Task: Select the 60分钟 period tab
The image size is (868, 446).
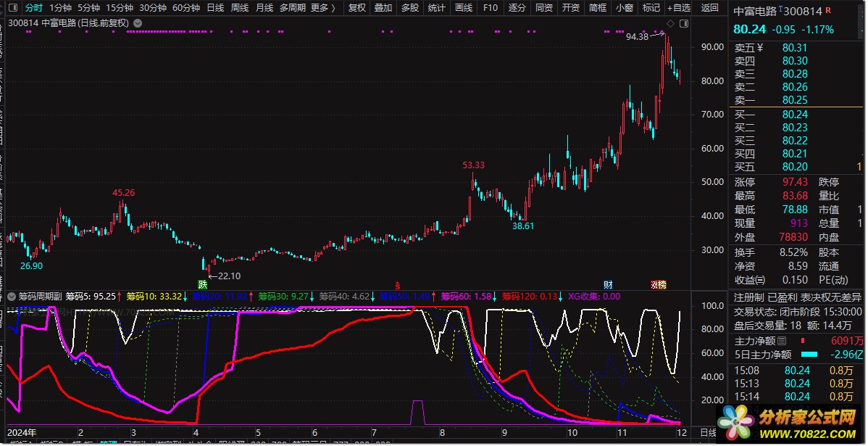Action: click(x=186, y=8)
